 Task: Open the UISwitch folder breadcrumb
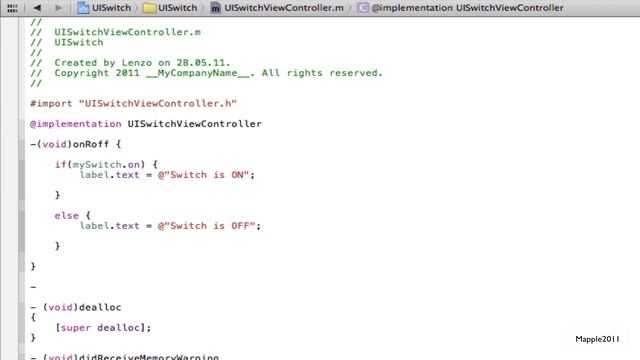coord(178,8)
